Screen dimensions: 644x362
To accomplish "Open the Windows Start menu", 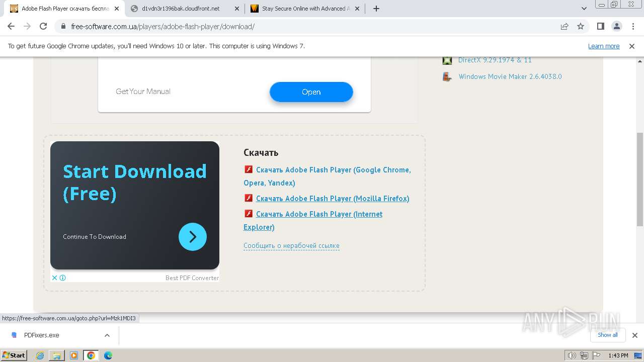I will (14, 355).
